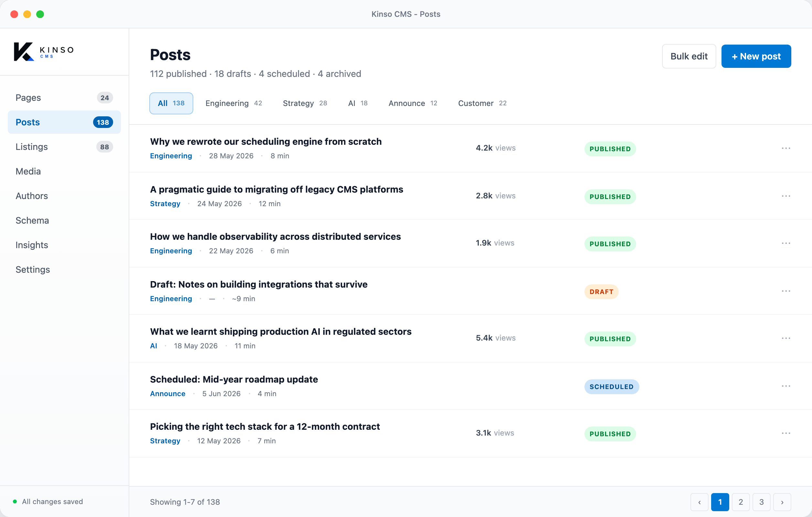Open more options for legacy CMS migration post
812x517 pixels.
point(786,196)
